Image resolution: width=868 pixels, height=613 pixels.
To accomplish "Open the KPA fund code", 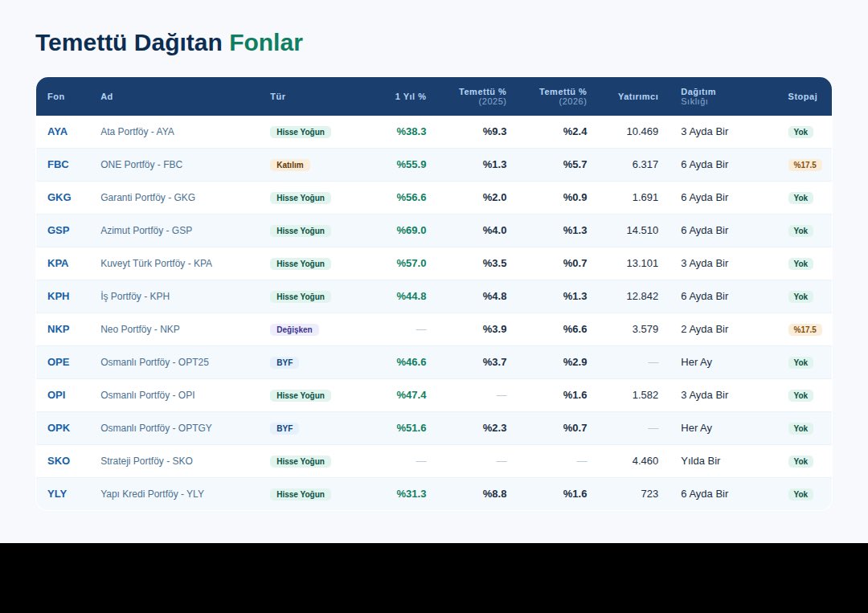I will click(58, 264).
